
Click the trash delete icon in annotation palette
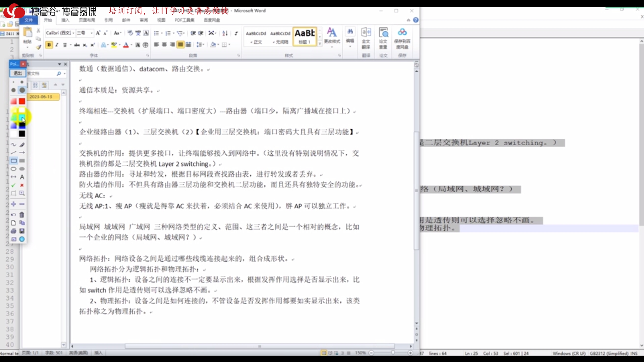22,215
